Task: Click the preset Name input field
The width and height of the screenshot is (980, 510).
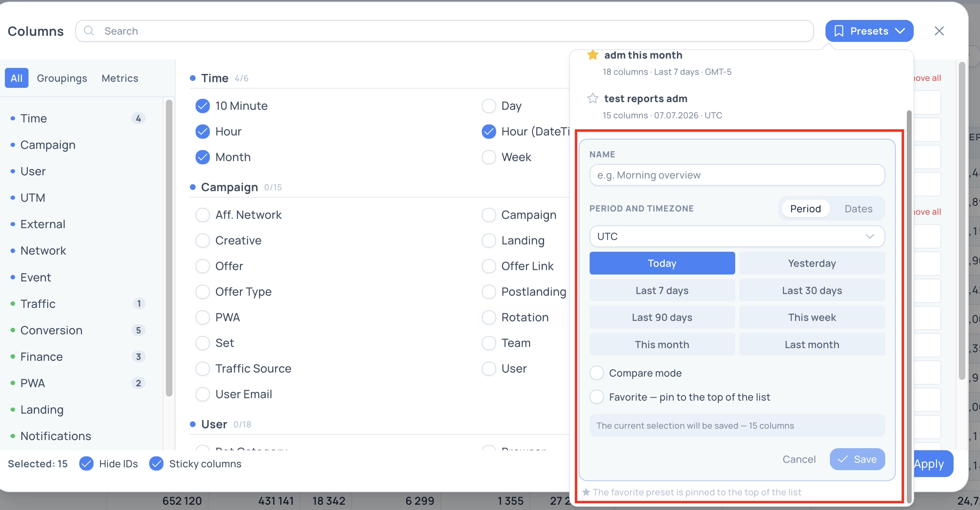Action: click(x=737, y=175)
